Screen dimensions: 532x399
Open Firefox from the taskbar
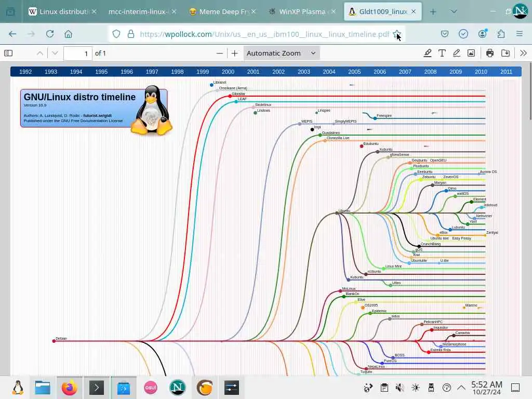(x=70, y=388)
